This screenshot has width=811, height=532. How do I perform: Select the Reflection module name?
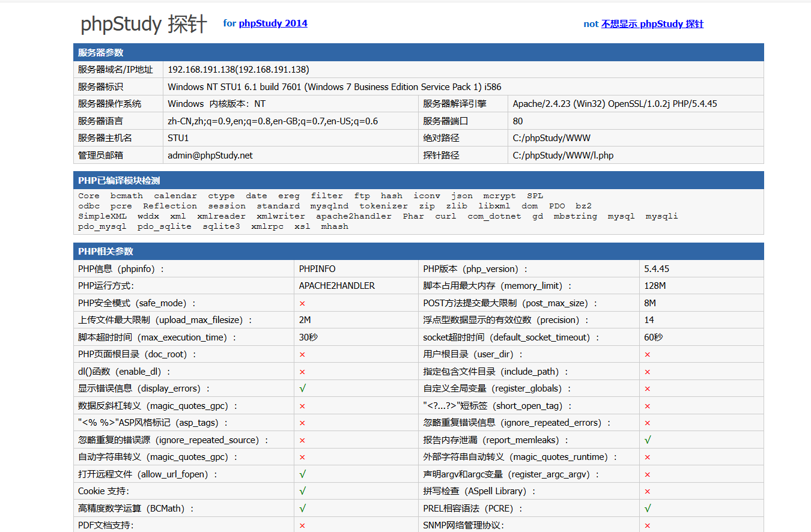[x=170, y=206]
